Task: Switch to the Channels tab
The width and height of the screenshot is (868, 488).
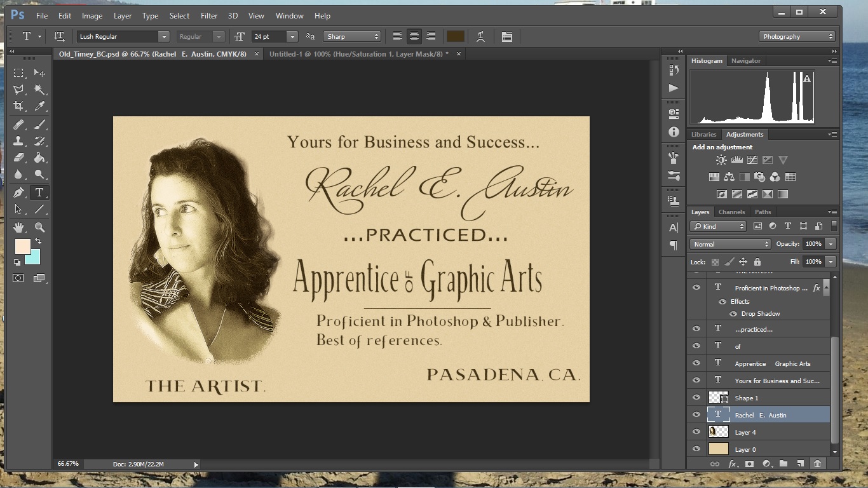Action: tap(731, 212)
